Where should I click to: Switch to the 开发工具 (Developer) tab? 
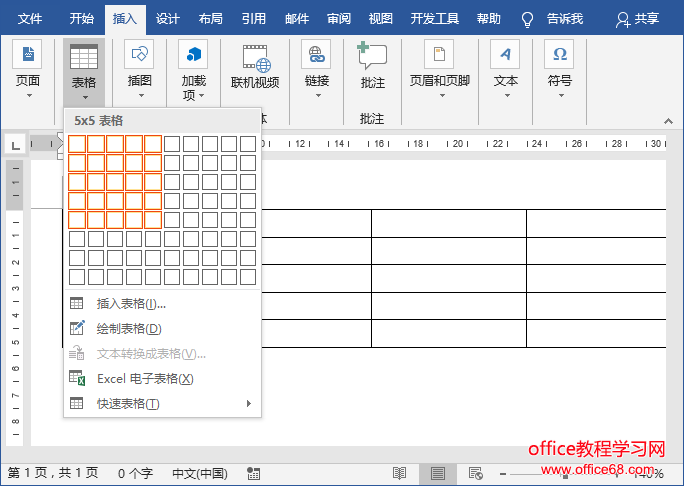click(x=434, y=19)
